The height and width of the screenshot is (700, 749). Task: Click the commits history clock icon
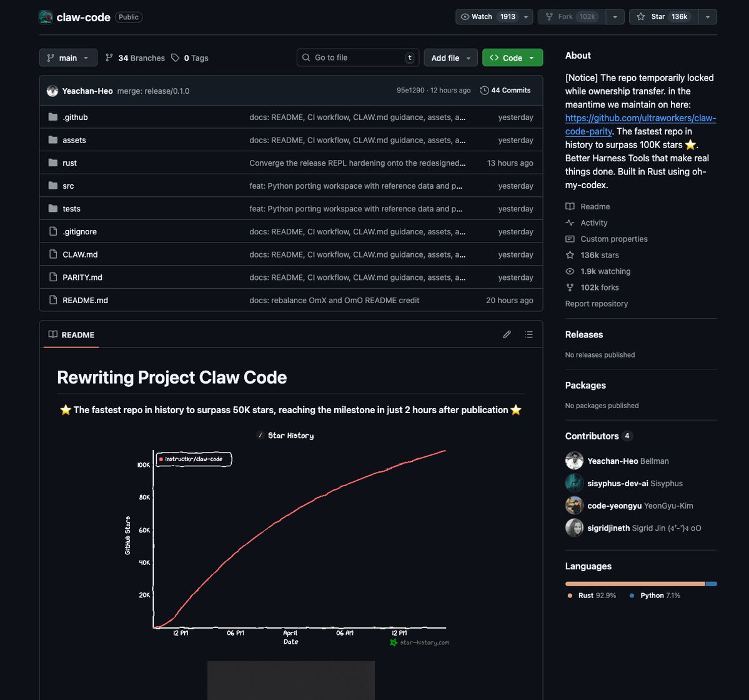click(x=484, y=90)
